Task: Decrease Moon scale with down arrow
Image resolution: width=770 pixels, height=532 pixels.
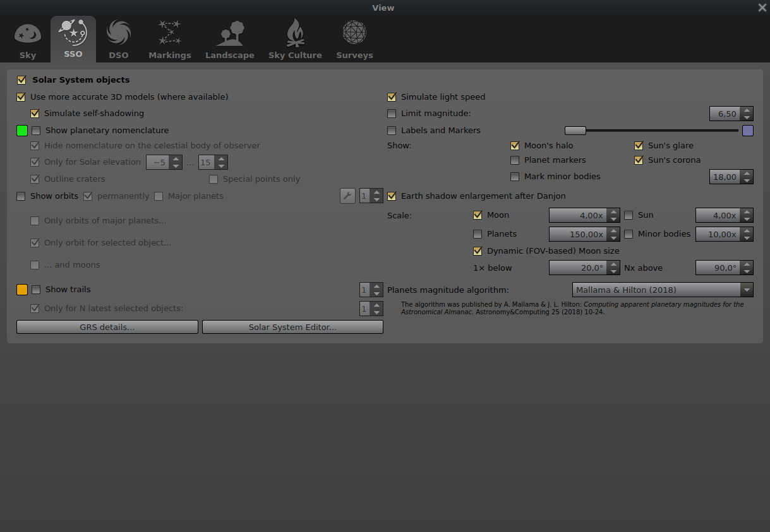Action: pos(613,219)
